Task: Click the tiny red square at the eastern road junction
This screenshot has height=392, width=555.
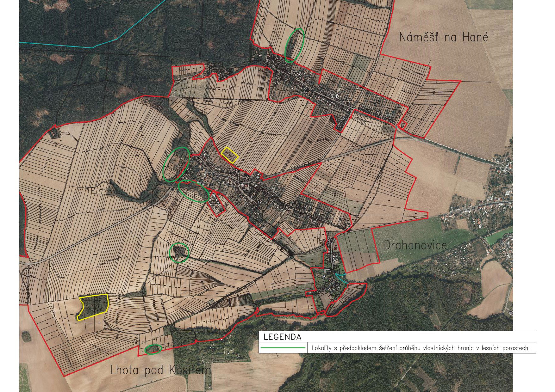Action: click(x=402, y=124)
